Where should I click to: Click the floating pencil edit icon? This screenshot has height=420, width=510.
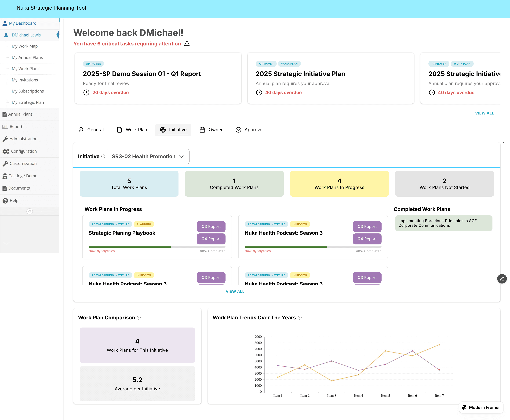pos(502,279)
